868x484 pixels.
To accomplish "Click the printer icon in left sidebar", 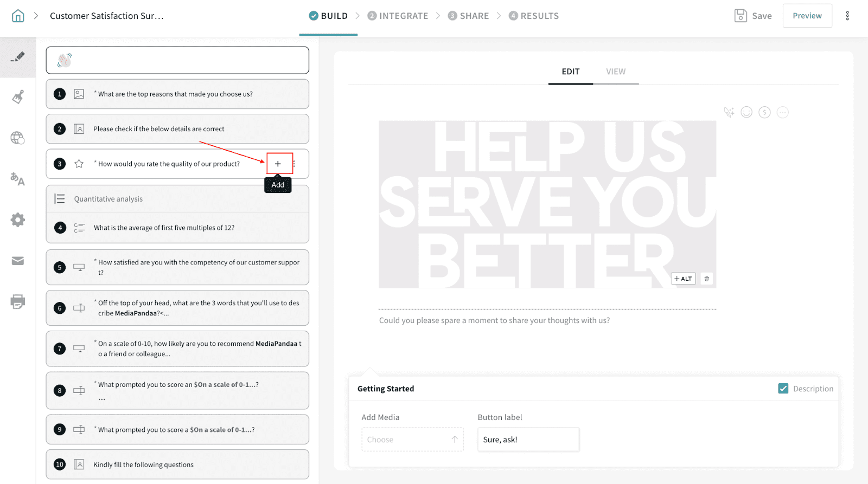I will 18,301.
